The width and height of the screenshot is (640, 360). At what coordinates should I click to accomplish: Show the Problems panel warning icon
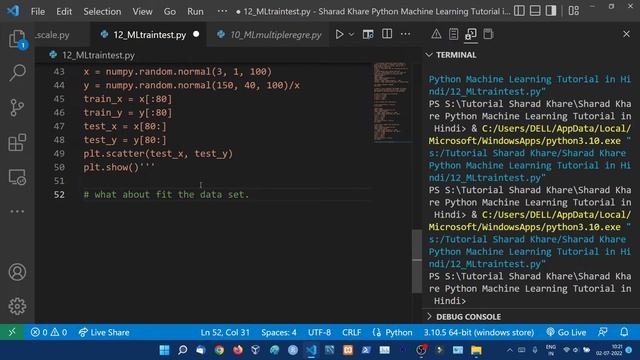click(x=436, y=34)
